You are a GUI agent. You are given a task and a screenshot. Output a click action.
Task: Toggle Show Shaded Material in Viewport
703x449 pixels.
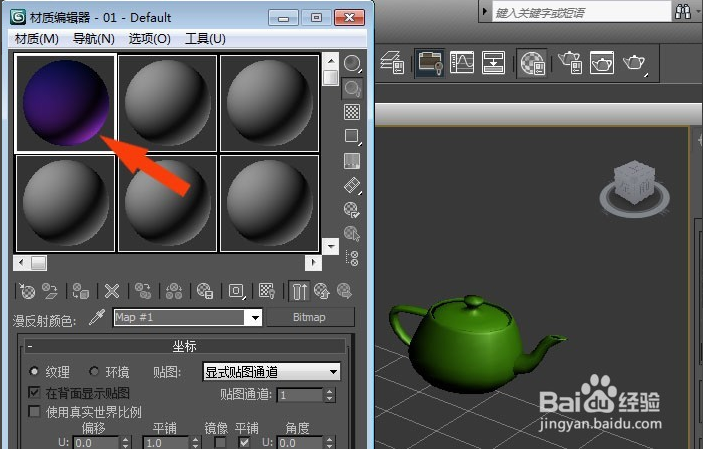(267, 291)
